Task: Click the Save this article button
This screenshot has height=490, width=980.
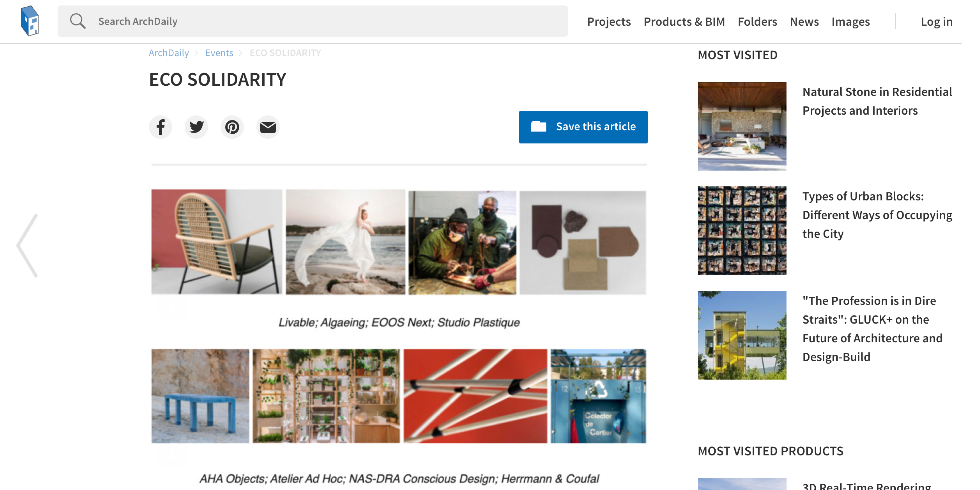Action: click(583, 127)
